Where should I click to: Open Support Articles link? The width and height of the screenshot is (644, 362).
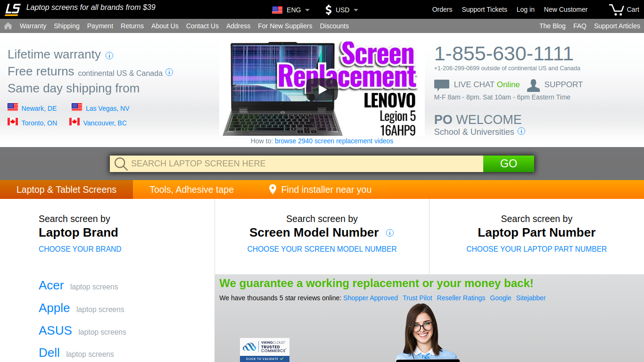point(617,26)
